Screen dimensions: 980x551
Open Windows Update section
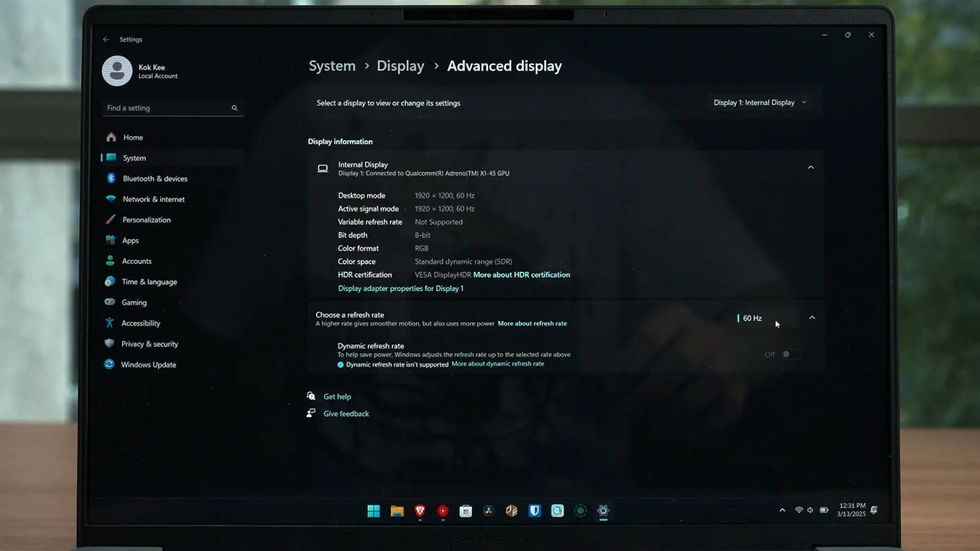[148, 365]
